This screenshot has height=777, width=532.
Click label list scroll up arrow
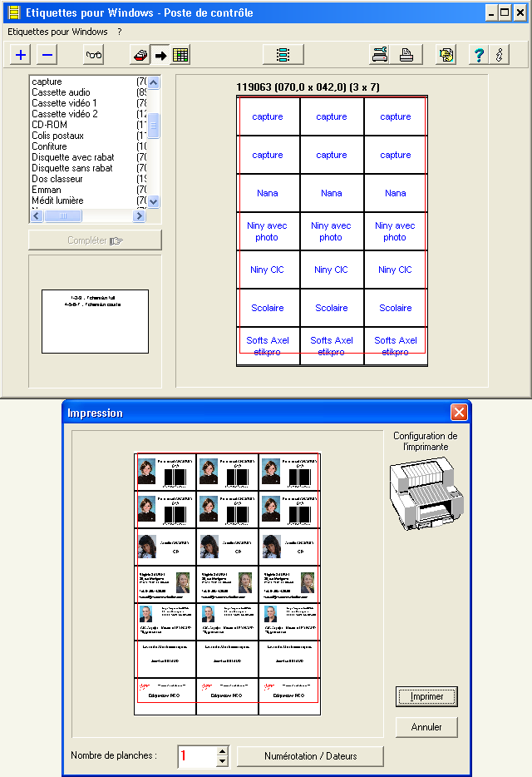point(154,82)
